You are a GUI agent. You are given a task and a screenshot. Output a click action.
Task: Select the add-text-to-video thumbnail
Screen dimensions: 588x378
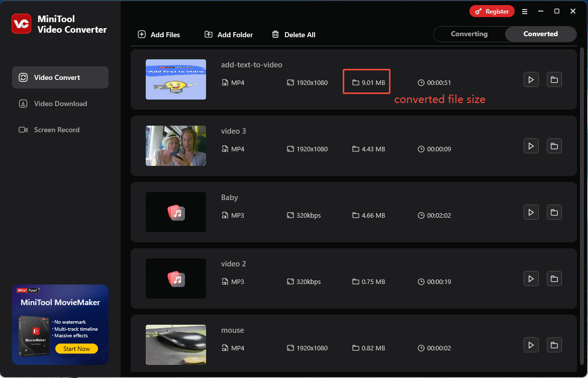(x=176, y=79)
